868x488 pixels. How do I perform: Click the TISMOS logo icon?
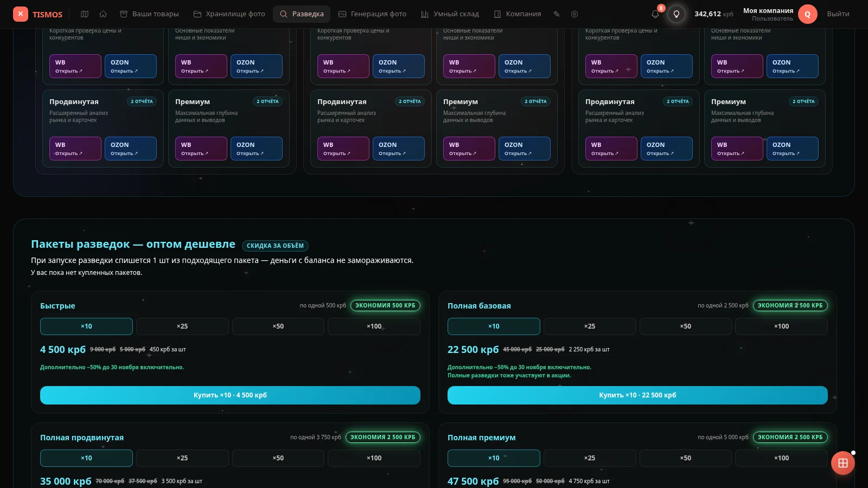(x=21, y=14)
